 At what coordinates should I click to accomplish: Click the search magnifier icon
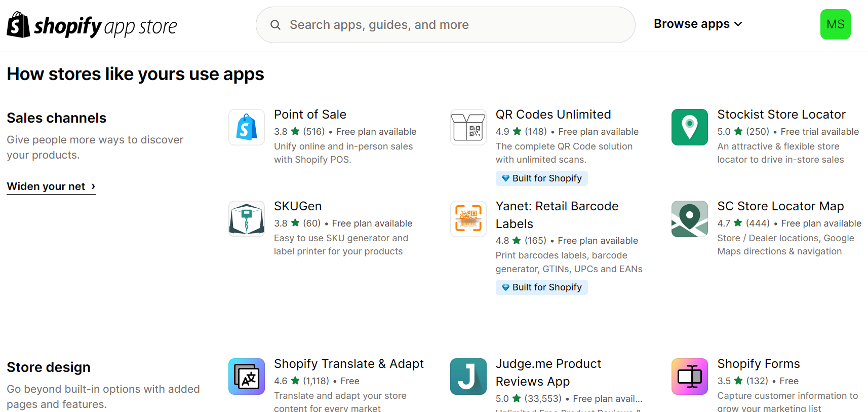point(275,24)
